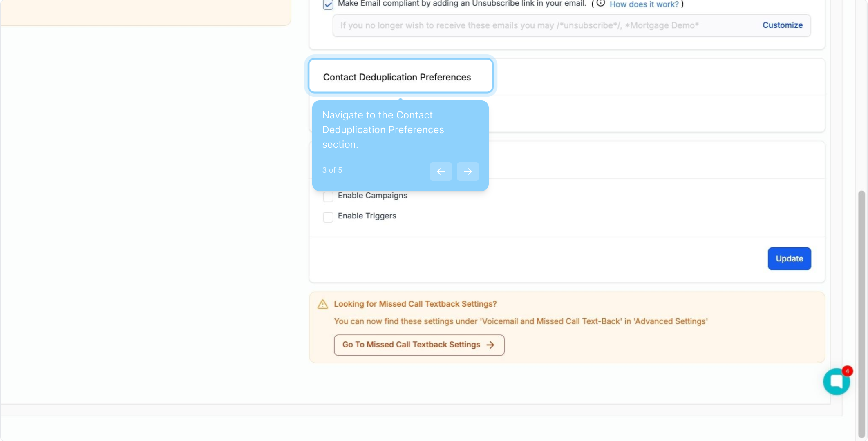868x441 pixels.
Task: Enable Triggers checkbox
Action: [x=328, y=217]
